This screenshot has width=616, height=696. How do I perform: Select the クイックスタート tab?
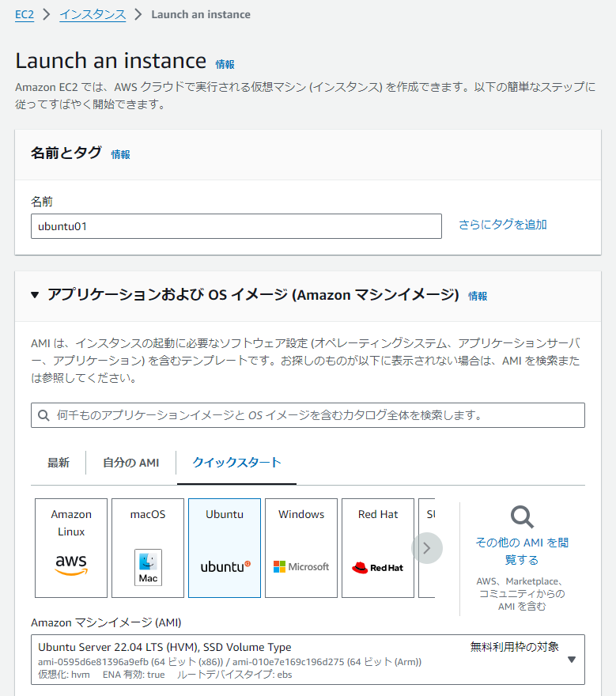pyautogui.click(x=236, y=463)
